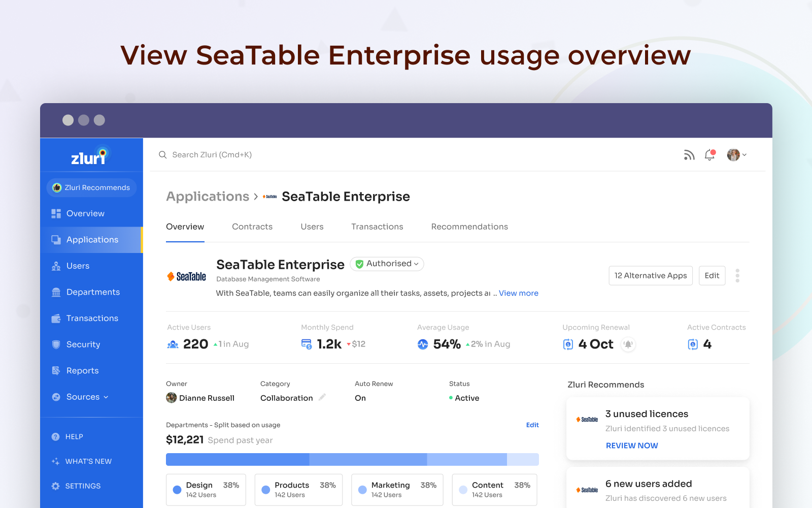Viewport: 812px width, 508px height.
Task: Open the Authorised status dropdown
Action: (x=387, y=264)
